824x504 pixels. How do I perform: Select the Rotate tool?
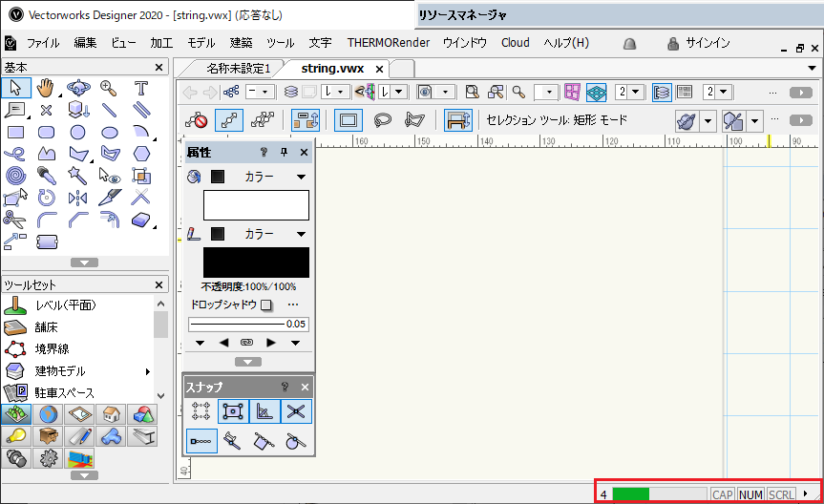coord(46,198)
